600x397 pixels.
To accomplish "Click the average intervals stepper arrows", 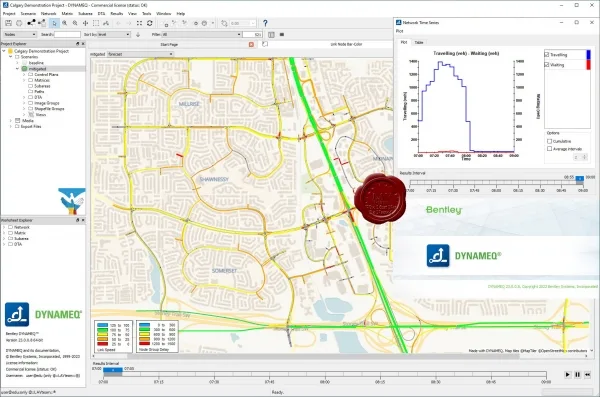I will click(584, 157).
